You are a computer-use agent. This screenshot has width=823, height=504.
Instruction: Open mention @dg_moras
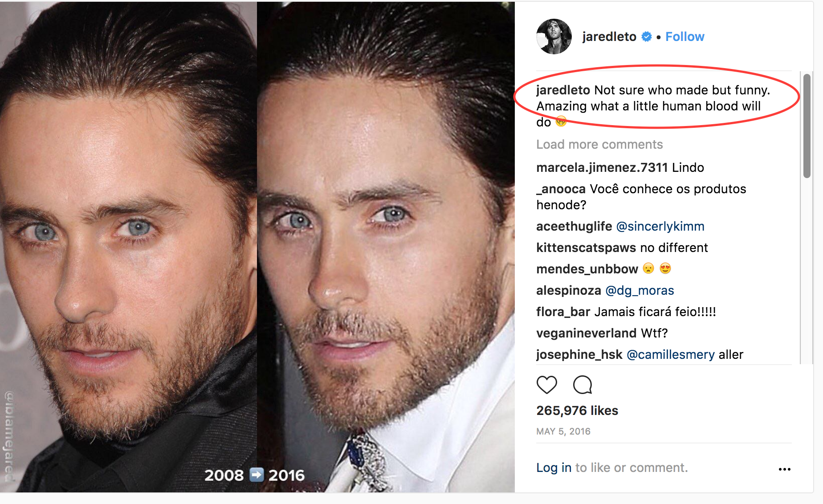click(x=640, y=290)
